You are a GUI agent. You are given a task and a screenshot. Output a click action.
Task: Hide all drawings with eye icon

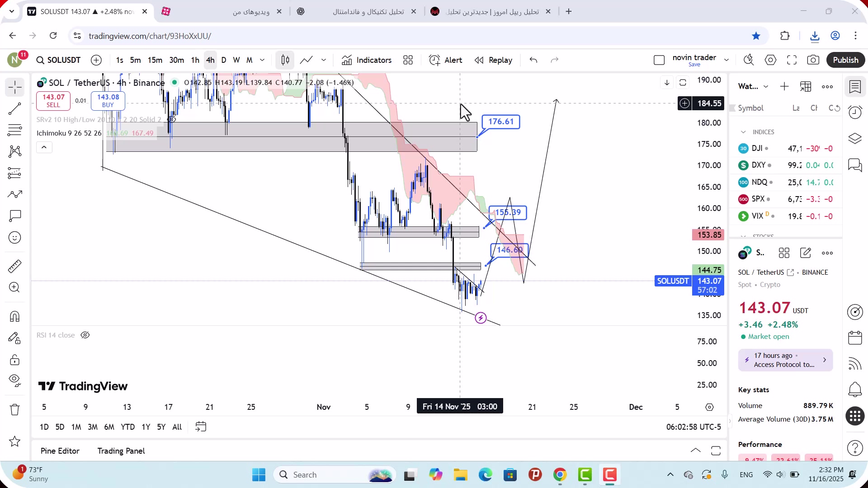(x=15, y=380)
